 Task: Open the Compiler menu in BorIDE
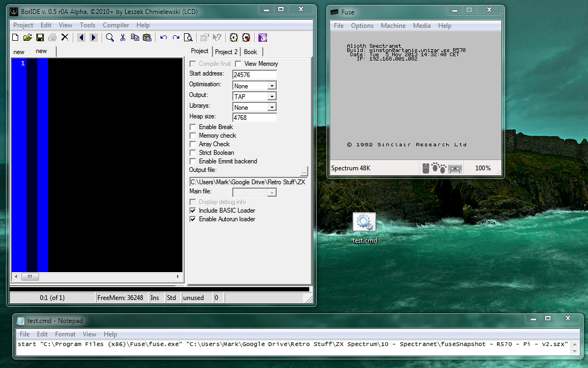(116, 25)
